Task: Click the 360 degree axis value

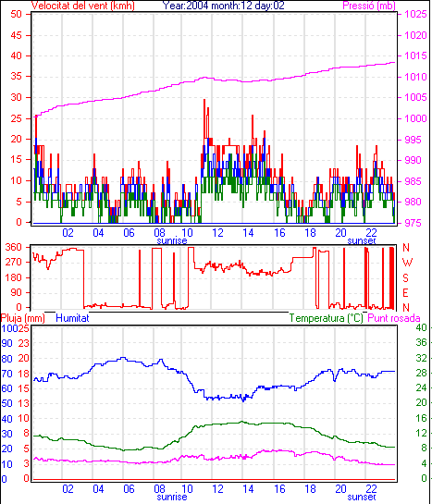Action: [14, 247]
